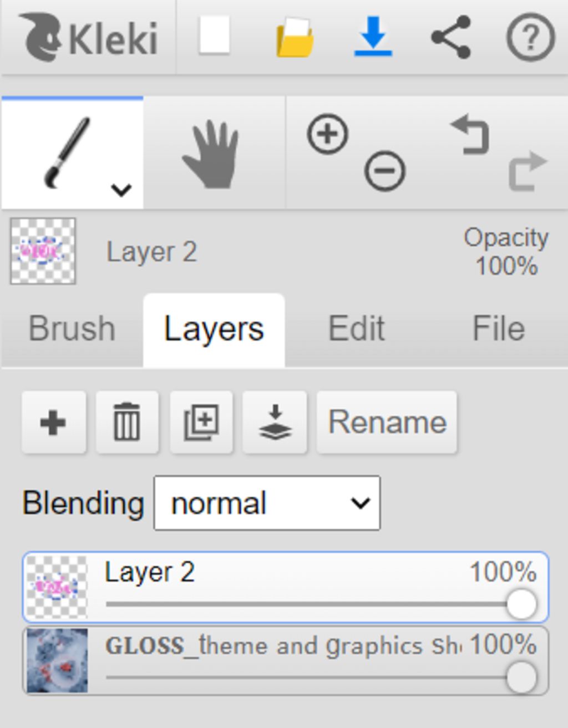Open the Blending mode dropdown
The image size is (568, 728).
coord(267,503)
